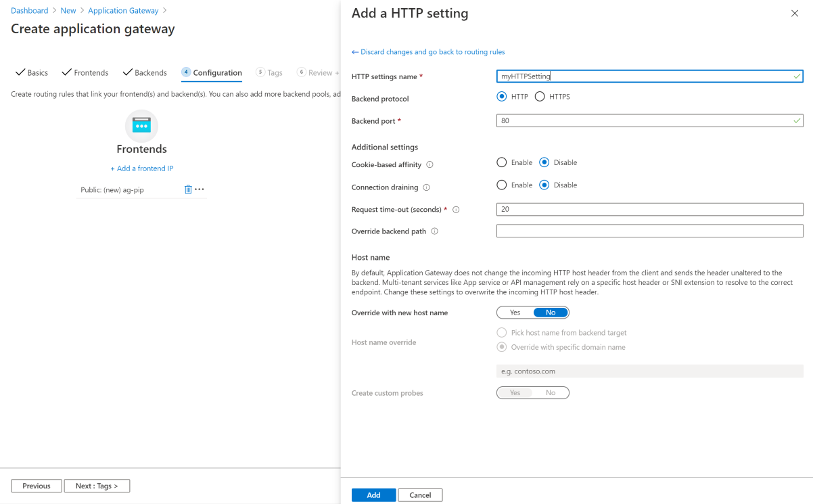Click the Frontends illustration icon
This screenshot has height=504, width=813.
pyautogui.click(x=141, y=126)
